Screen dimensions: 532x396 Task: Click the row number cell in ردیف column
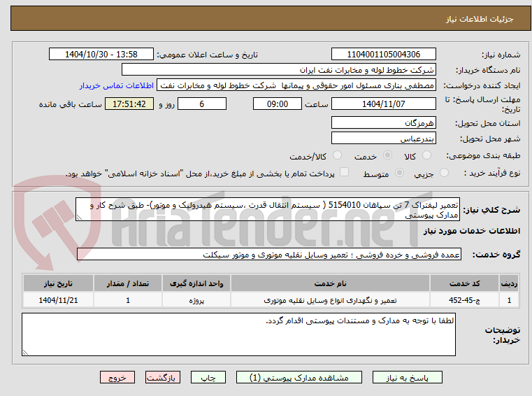click(x=509, y=300)
